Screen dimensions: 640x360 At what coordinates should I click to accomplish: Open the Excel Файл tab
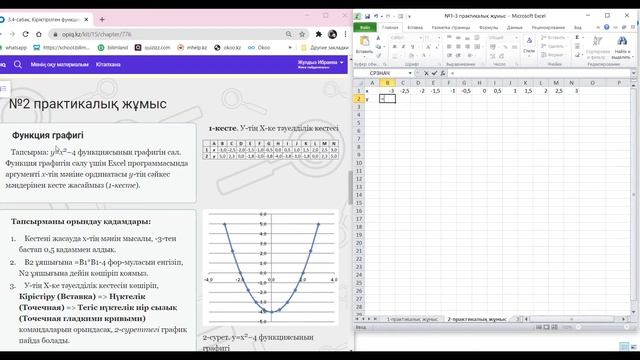pos(365,27)
